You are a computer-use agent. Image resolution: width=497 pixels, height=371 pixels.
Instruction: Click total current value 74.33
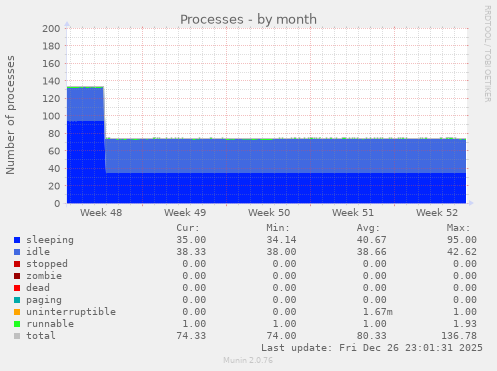191,336
